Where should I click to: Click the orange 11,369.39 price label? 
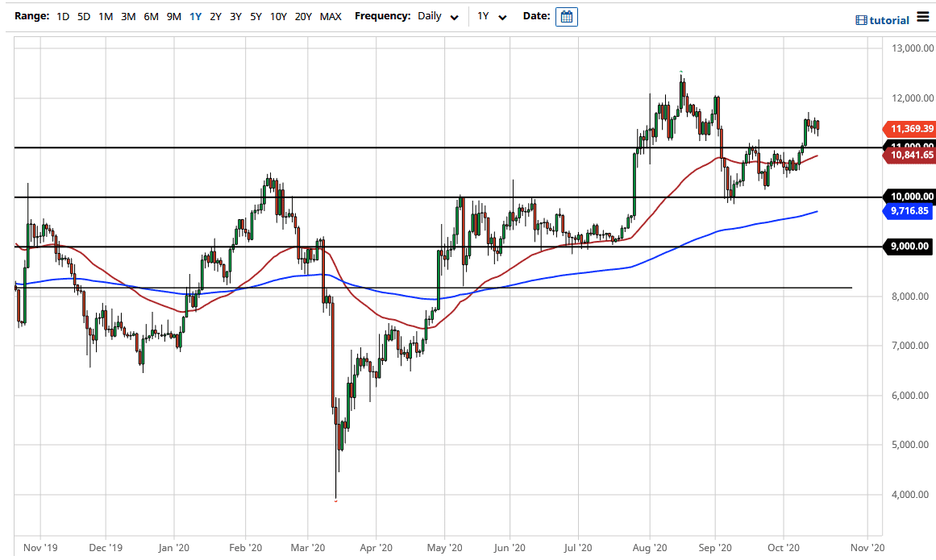tap(909, 129)
